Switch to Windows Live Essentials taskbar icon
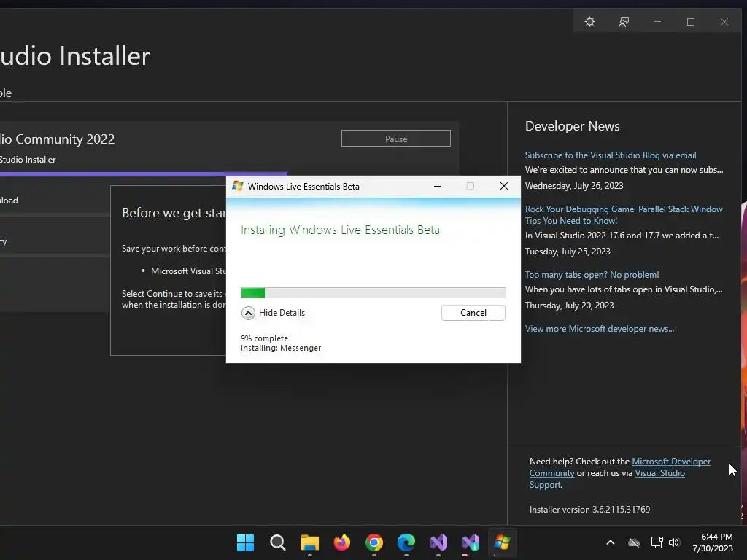 click(502, 542)
